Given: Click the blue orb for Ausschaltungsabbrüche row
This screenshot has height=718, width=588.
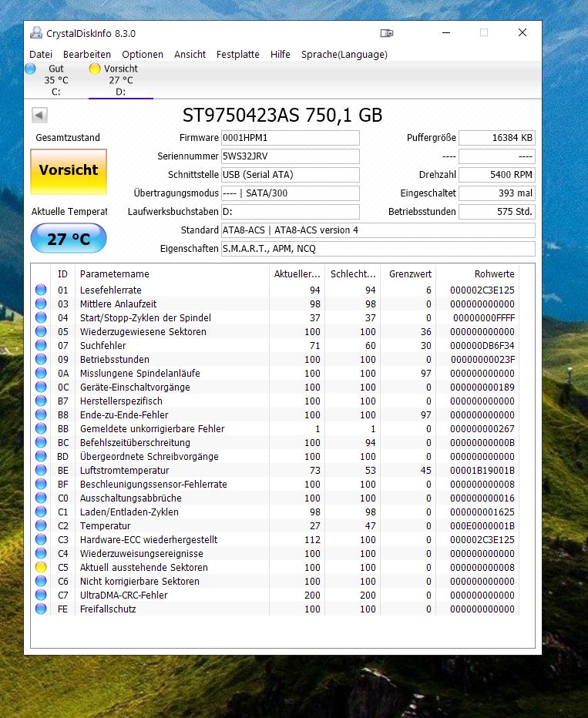Looking at the screenshot, I should (x=41, y=498).
